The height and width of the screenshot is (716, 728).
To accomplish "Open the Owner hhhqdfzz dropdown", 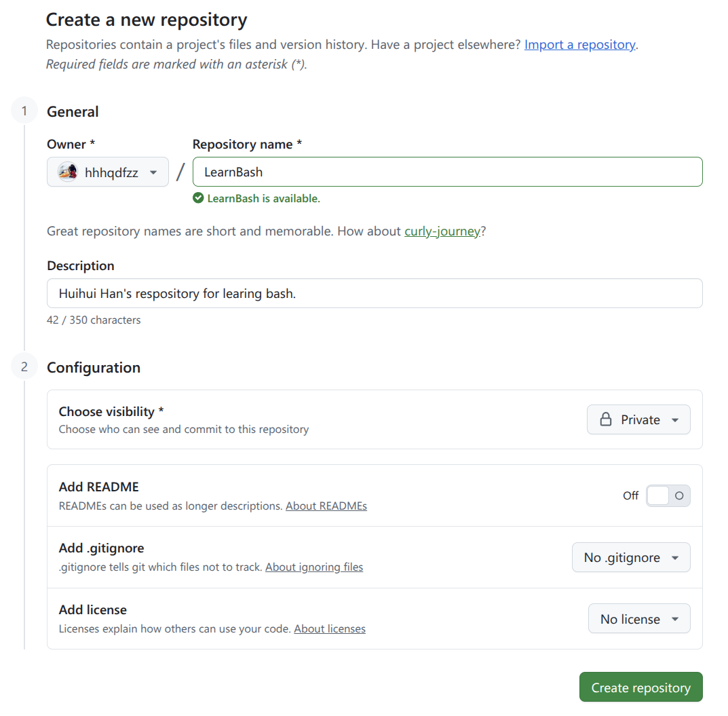I will (x=108, y=172).
